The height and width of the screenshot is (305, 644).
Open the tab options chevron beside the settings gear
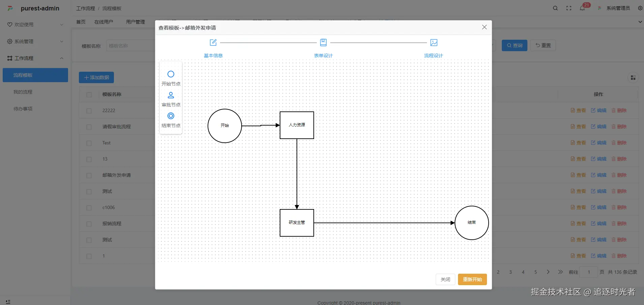(640, 22)
